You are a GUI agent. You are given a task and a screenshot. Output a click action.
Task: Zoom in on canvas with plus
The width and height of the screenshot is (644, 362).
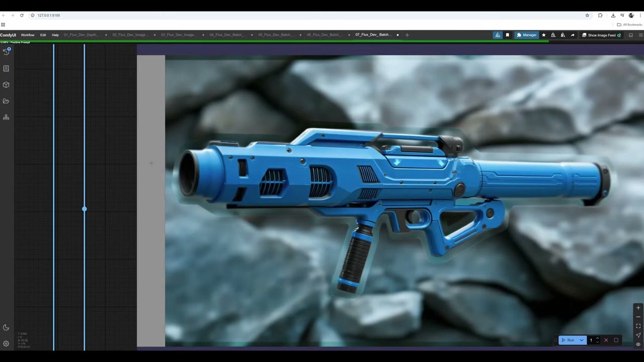point(638,308)
